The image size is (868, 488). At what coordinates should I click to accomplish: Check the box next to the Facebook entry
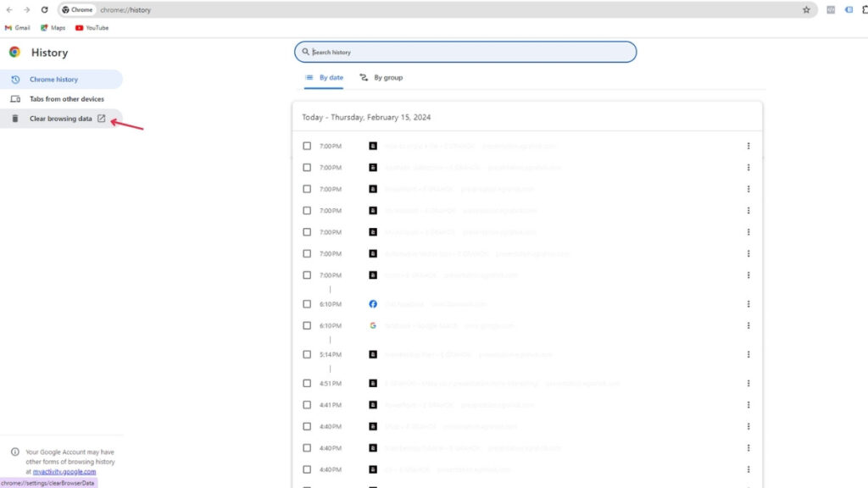click(x=307, y=304)
